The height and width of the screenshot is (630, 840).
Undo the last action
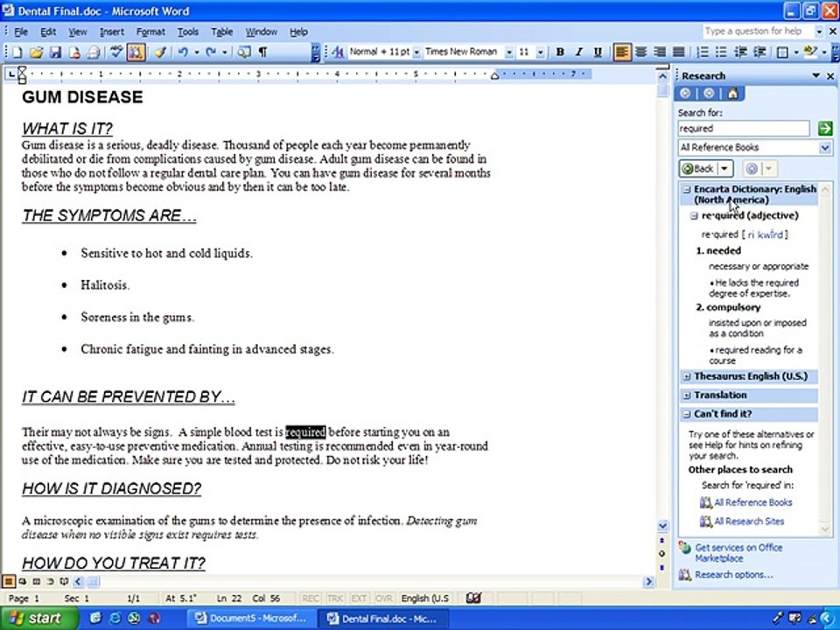(x=183, y=52)
